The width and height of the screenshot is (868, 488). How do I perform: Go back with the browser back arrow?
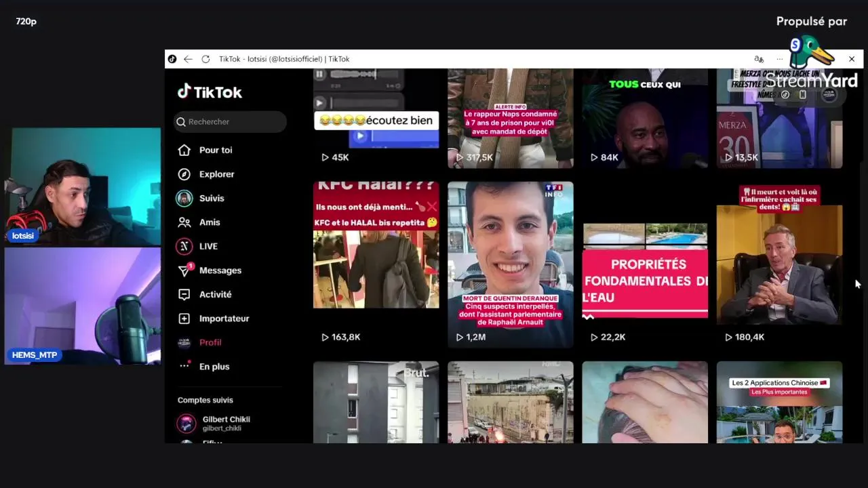click(188, 59)
